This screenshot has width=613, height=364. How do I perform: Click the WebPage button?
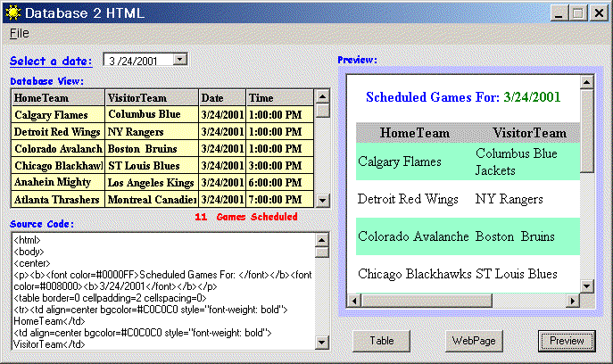pos(474,341)
